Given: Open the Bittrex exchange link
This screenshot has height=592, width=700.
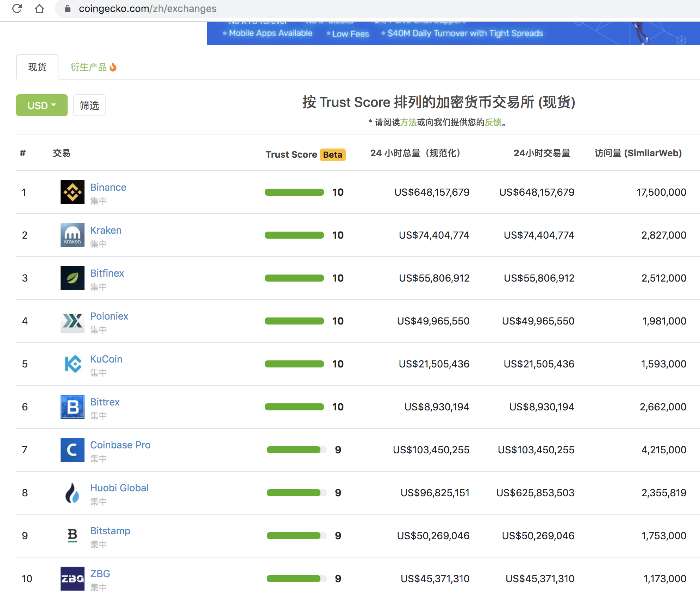Looking at the screenshot, I should click(x=105, y=402).
